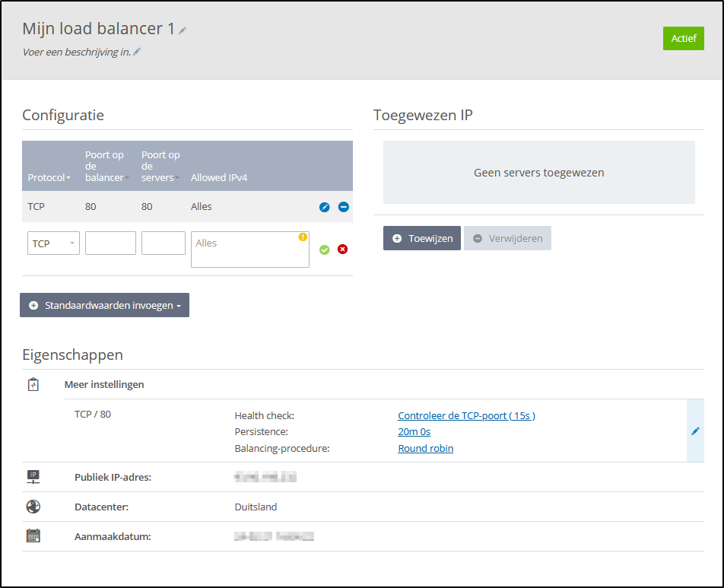This screenshot has height=588, width=724.
Task: Remove the TCP 80 rule
Action: [344, 207]
